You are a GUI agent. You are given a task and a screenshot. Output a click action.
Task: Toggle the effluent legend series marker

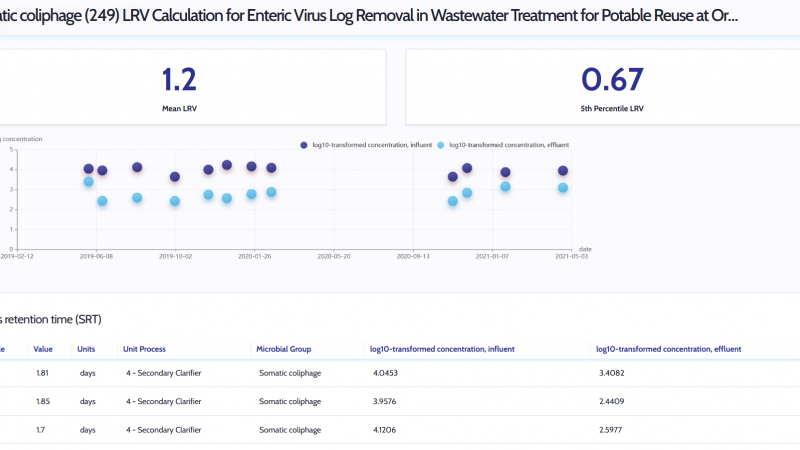pyautogui.click(x=440, y=145)
